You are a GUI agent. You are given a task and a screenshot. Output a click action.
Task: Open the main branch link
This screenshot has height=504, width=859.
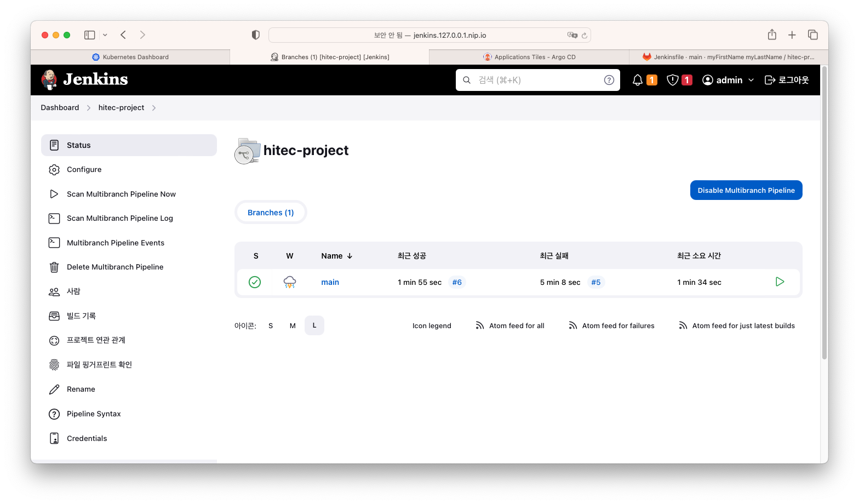coord(330,282)
